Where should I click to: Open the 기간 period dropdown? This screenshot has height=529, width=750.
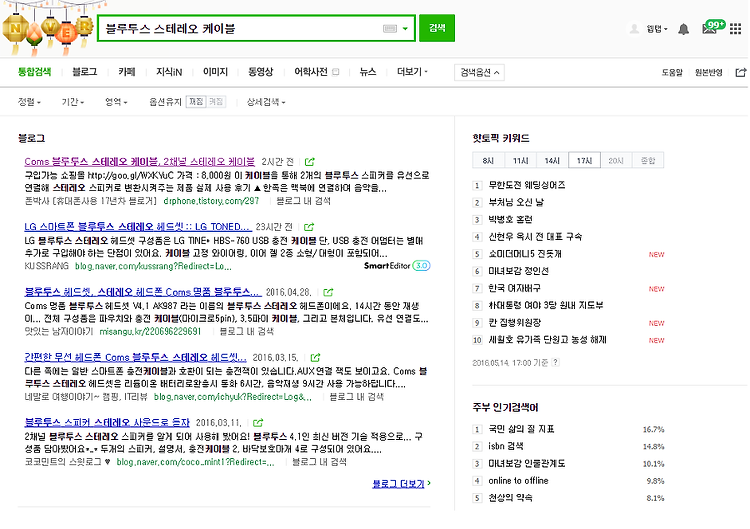[x=73, y=102]
